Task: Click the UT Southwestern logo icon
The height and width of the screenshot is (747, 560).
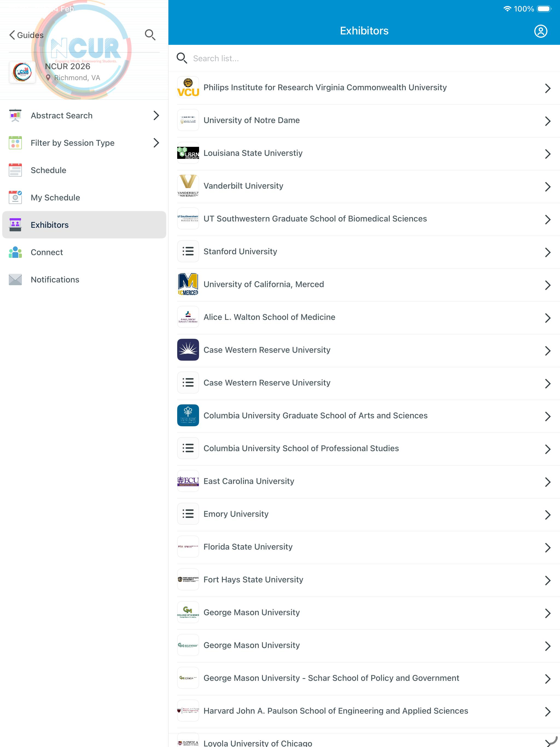Action: [188, 218]
